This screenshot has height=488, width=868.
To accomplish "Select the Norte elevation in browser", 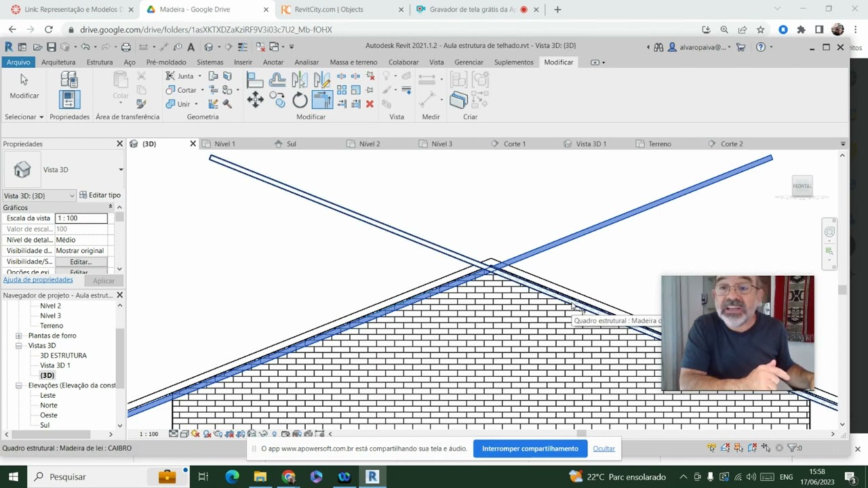I will [49, 405].
